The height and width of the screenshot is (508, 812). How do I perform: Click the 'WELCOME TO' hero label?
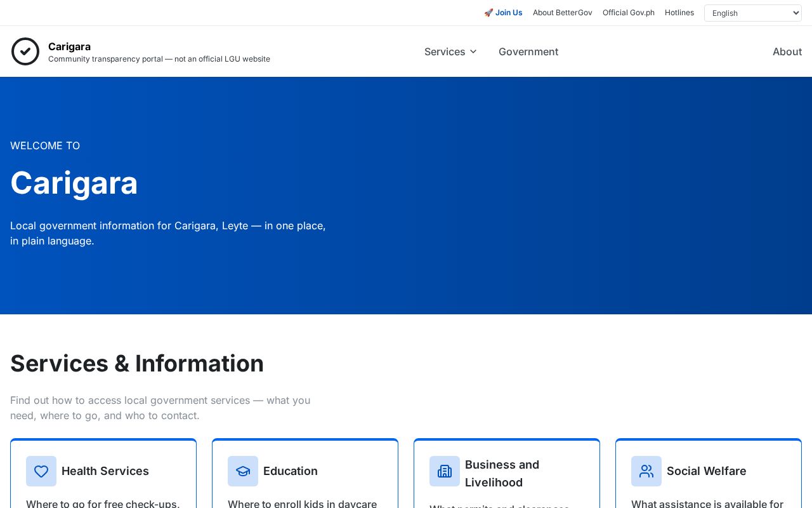point(45,145)
